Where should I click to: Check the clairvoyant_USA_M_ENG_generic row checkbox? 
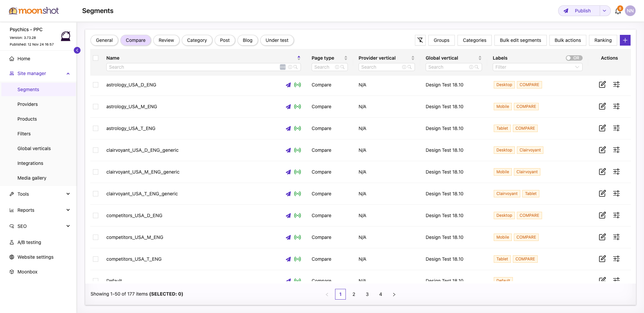pyautogui.click(x=96, y=172)
